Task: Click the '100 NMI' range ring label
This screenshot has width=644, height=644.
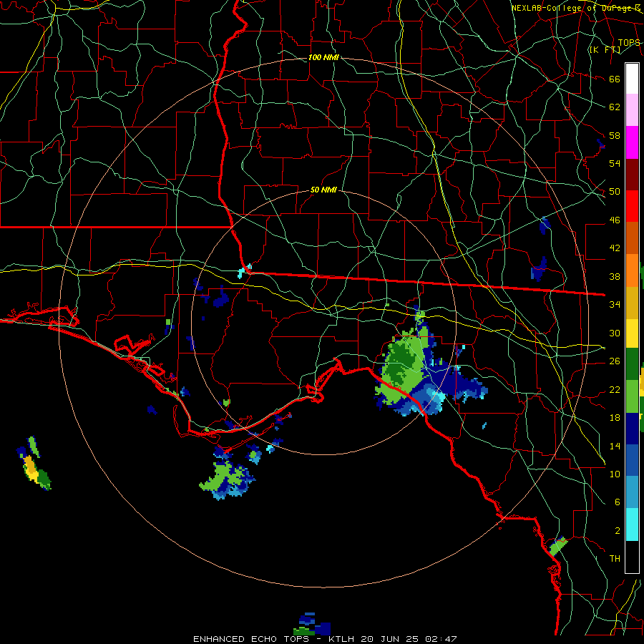Action: coord(323,57)
